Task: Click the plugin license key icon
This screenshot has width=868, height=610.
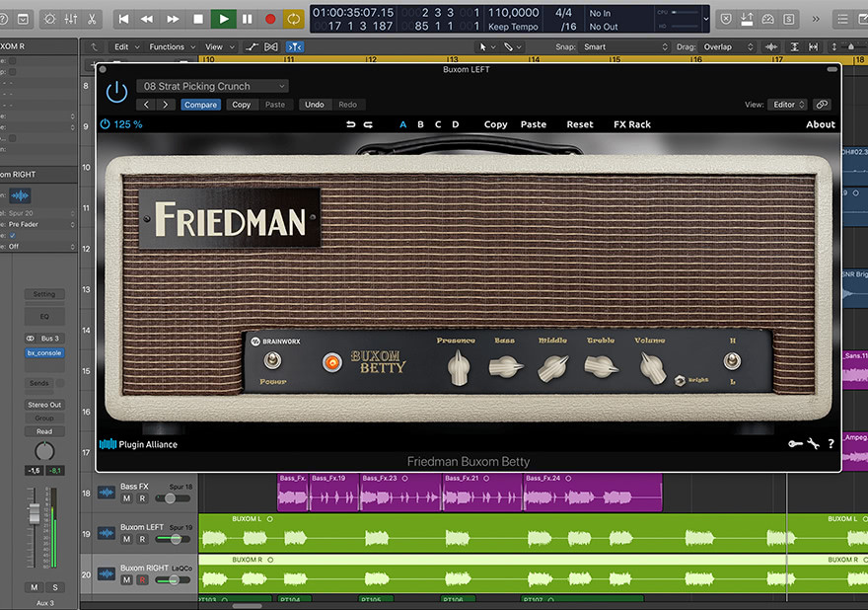Action: click(795, 444)
